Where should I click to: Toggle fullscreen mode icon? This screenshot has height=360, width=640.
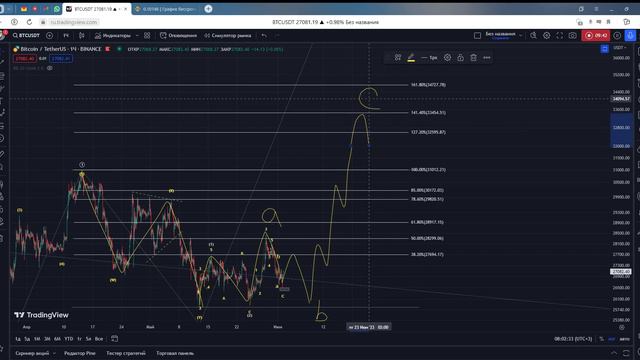560,36
